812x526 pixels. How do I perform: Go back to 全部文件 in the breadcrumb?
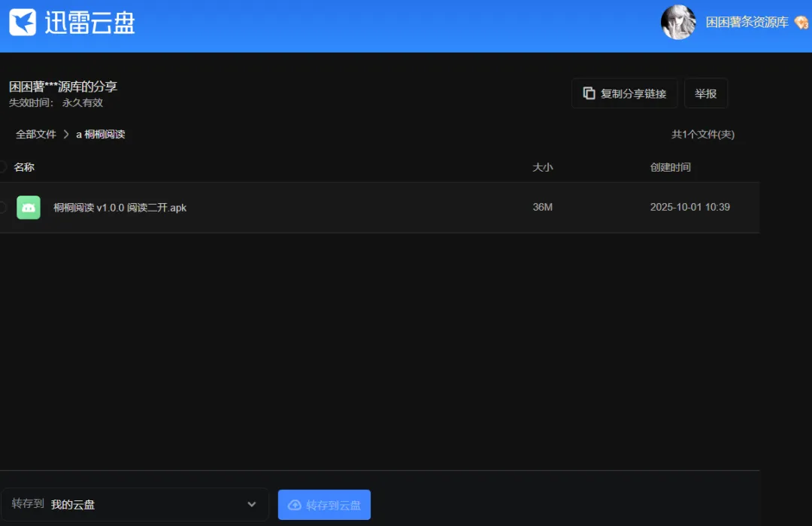click(36, 134)
